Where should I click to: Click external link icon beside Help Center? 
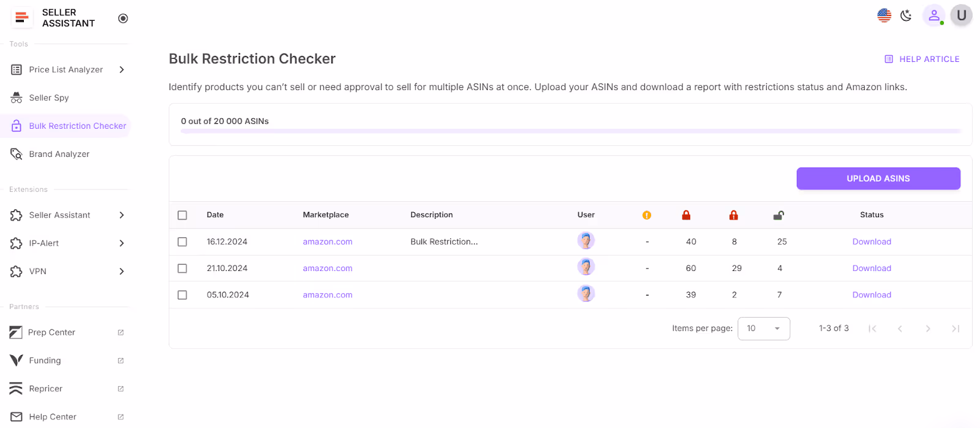pyautogui.click(x=121, y=418)
